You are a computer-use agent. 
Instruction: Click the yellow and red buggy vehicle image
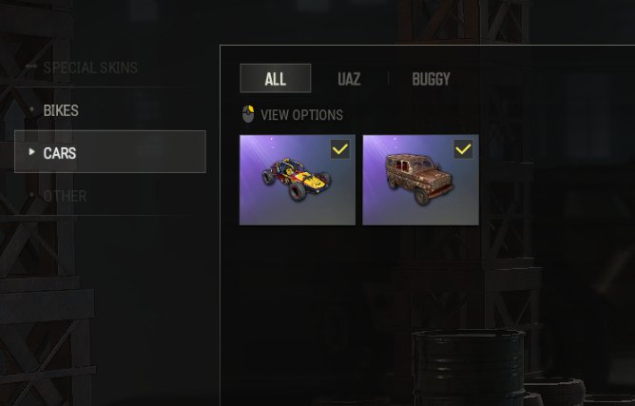(x=296, y=179)
